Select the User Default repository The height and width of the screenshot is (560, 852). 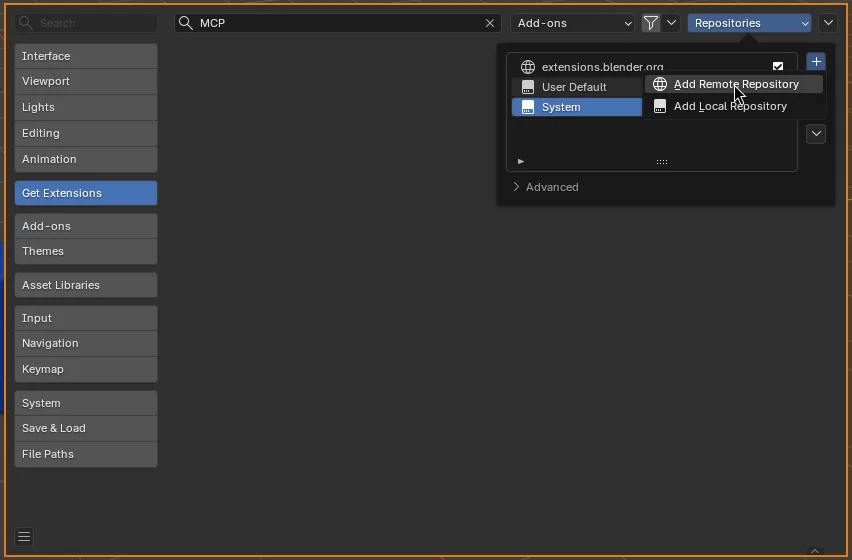pyautogui.click(x=577, y=87)
